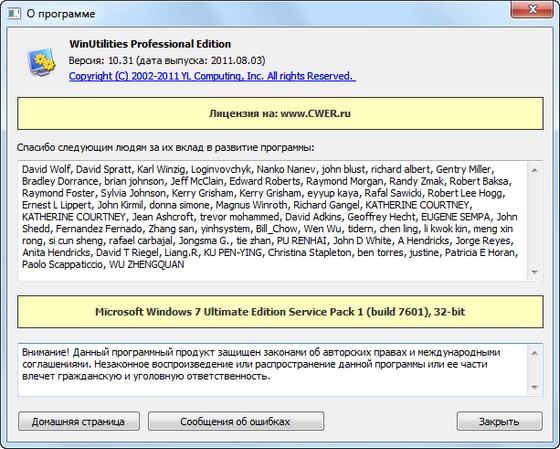Click the О программе title bar text

[x=61, y=14]
